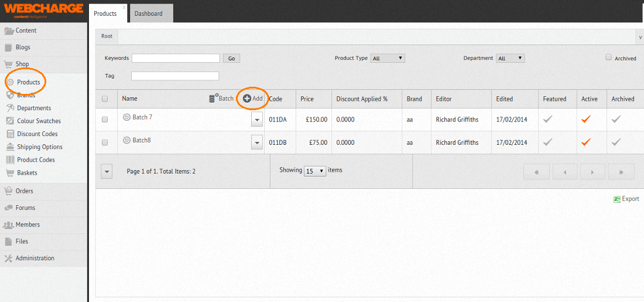This screenshot has width=644, height=302.
Task: Expand the Department filter dropdown
Action: 510,58
